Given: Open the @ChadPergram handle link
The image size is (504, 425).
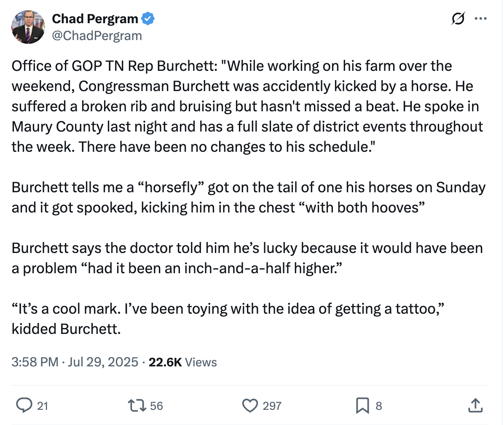Looking at the screenshot, I should (x=97, y=36).
